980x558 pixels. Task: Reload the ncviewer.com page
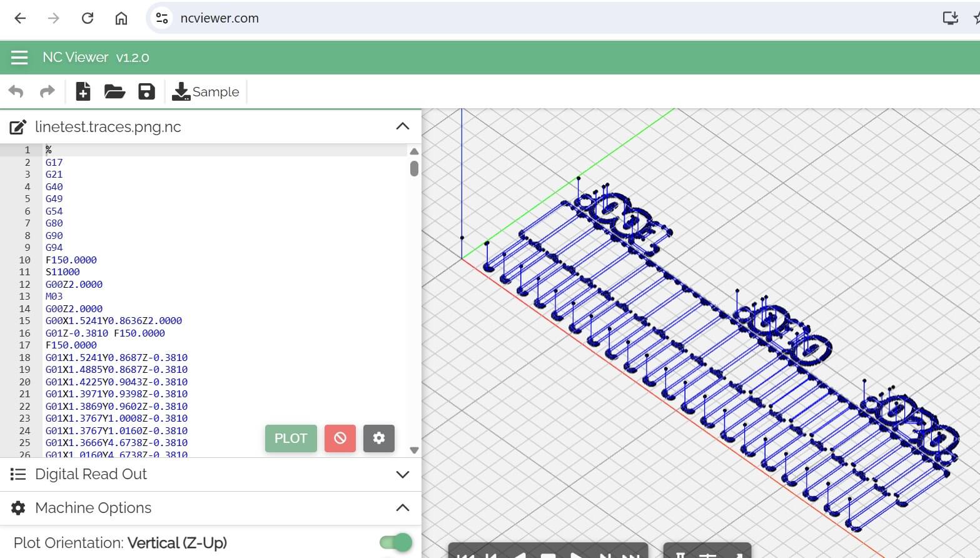tap(88, 18)
